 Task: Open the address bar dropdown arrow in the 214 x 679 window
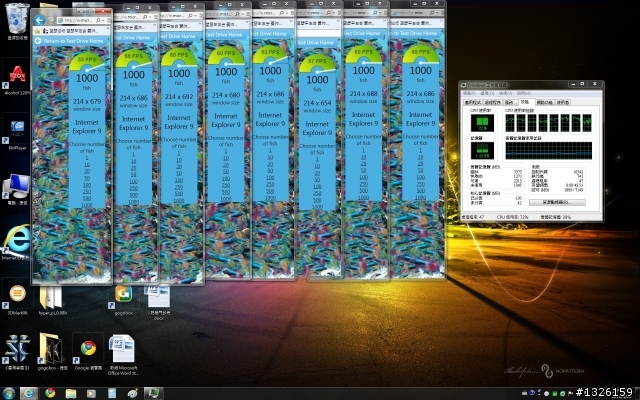[104, 20]
